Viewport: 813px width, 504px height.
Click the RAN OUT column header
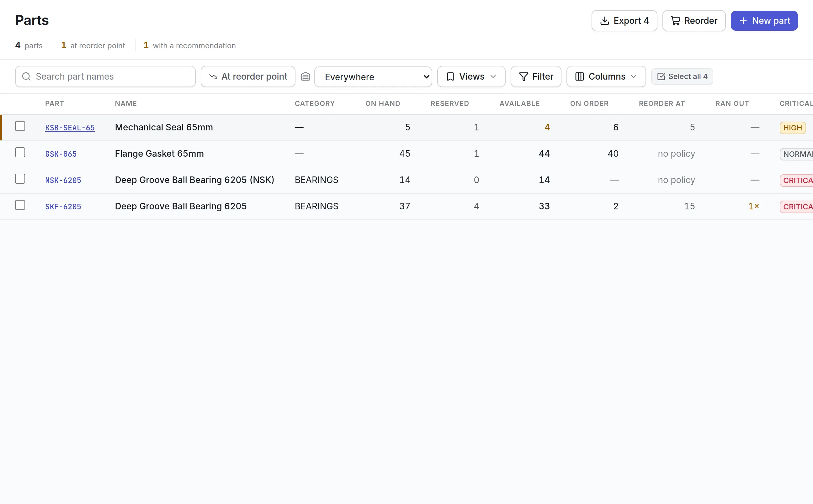point(732,104)
